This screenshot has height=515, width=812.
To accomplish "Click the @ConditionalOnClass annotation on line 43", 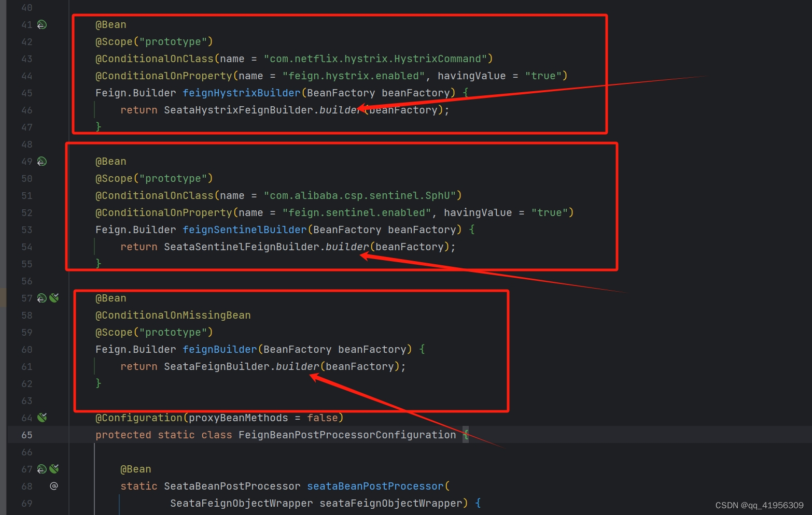I will pos(155,59).
